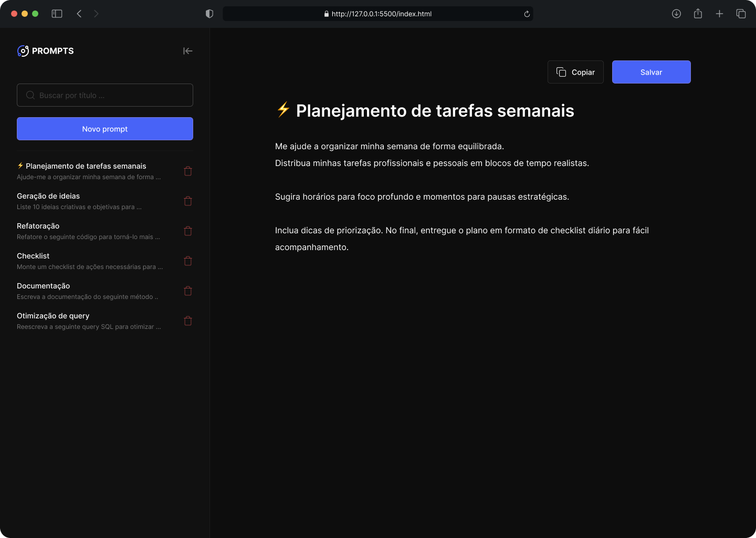Image resolution: width=756 pixels, height=538 pixels.
Task: Toggle the browser sidebar panel icon
Action: 57,14
